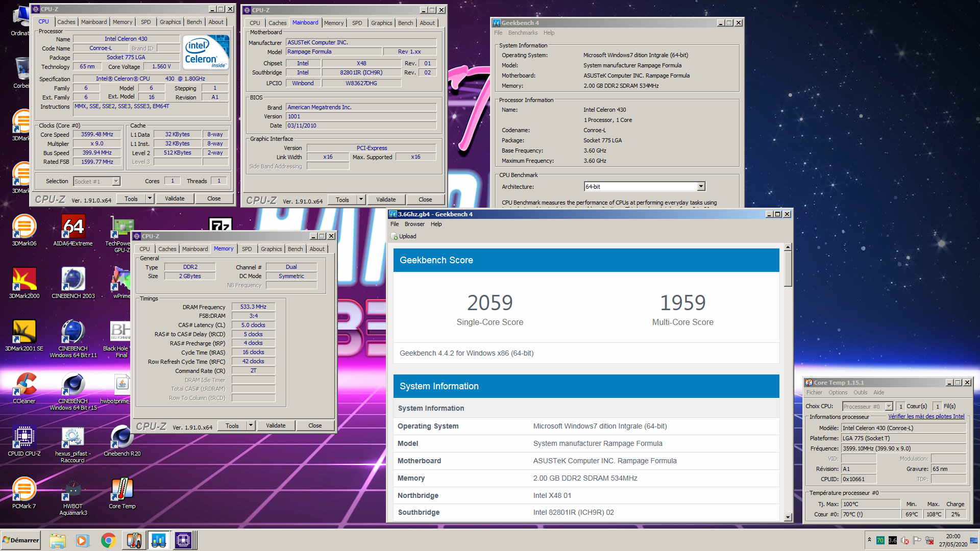Click the Démarrer start button

pyautogui.click(x=21, y=540)
